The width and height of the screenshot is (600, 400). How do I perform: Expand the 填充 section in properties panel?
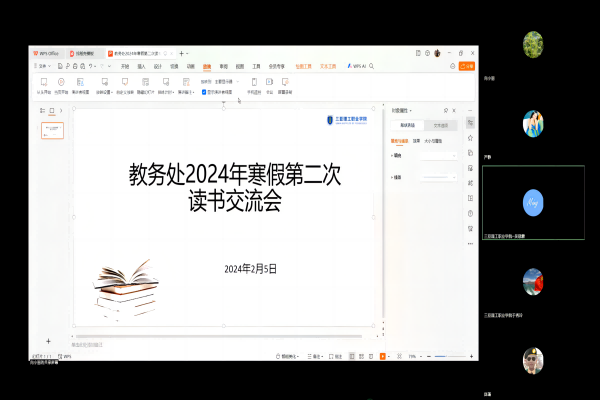coord(393,155)
